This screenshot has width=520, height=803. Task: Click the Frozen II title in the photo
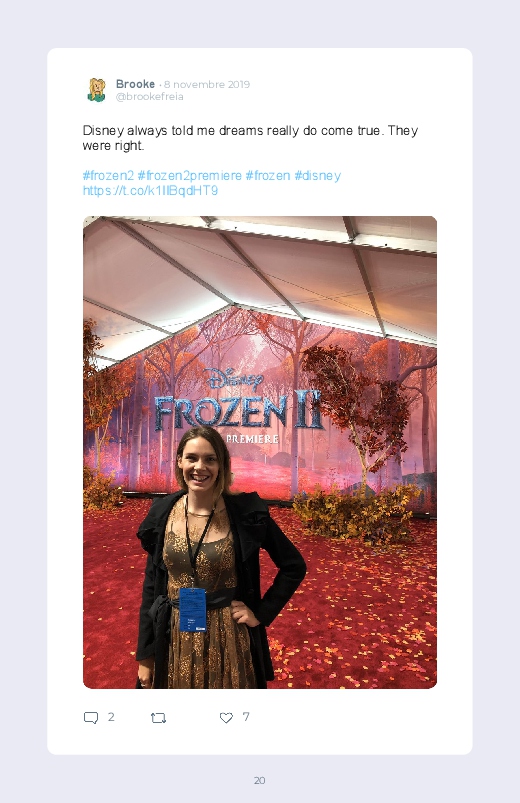[239, 410]
